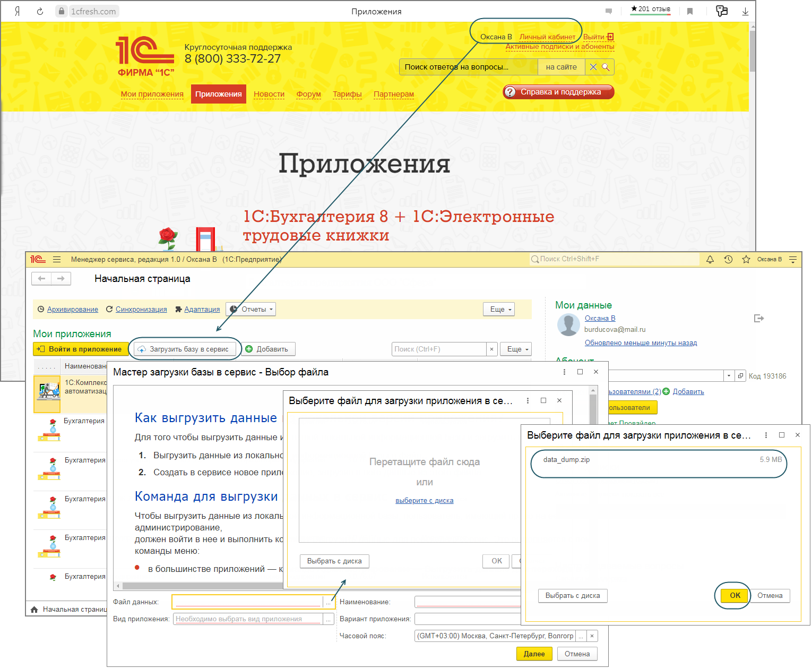This screenshot has width=812, height=668.
Task: Open the subscriber card icon beside dropdown
Action: click(740, 375)
